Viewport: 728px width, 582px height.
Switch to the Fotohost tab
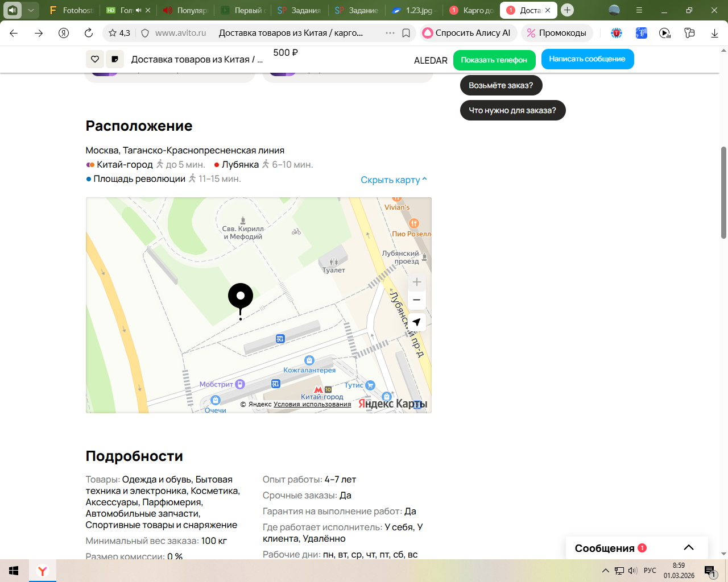[72, 10]
